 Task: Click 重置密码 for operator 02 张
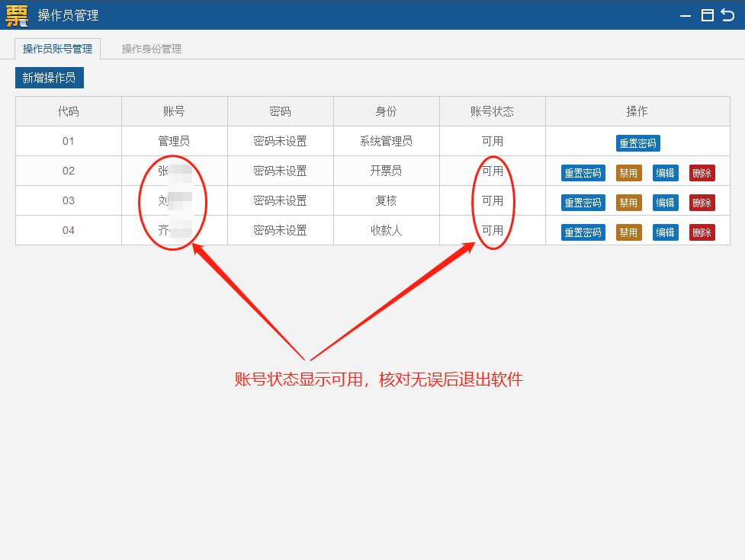click(x=582, y=173)
